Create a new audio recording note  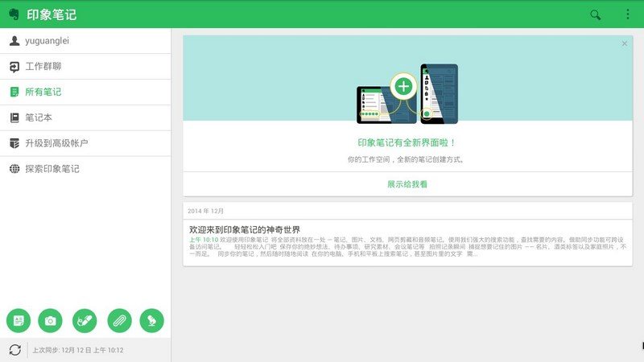coord(151,320)
